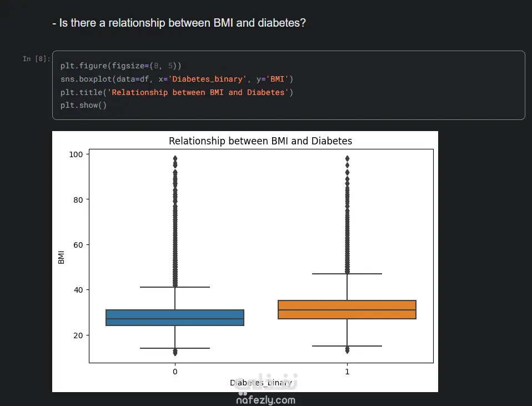The height and width of the screenshot is (406, 532).
Task: Click the BMI y-axis label
Action: (61, 257)
